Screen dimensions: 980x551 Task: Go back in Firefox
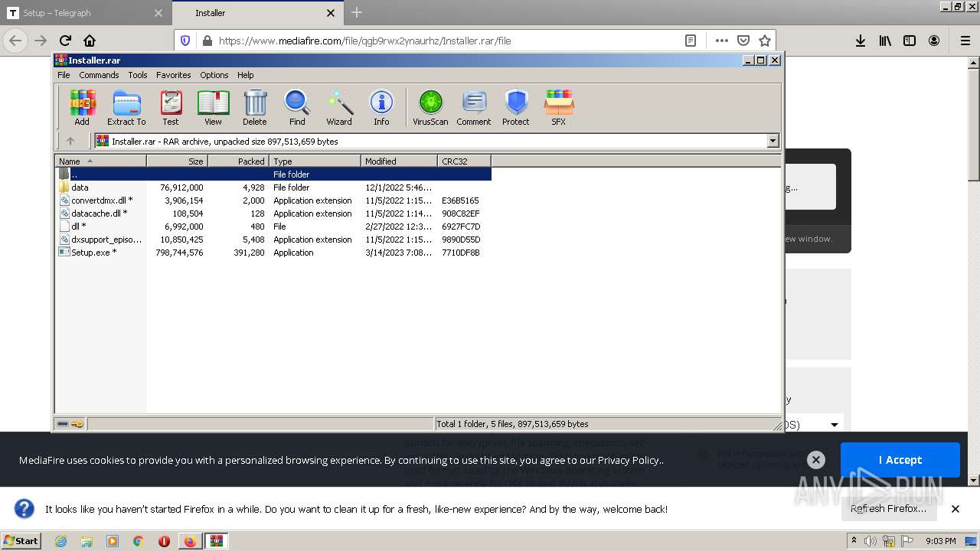pos(15,41)
